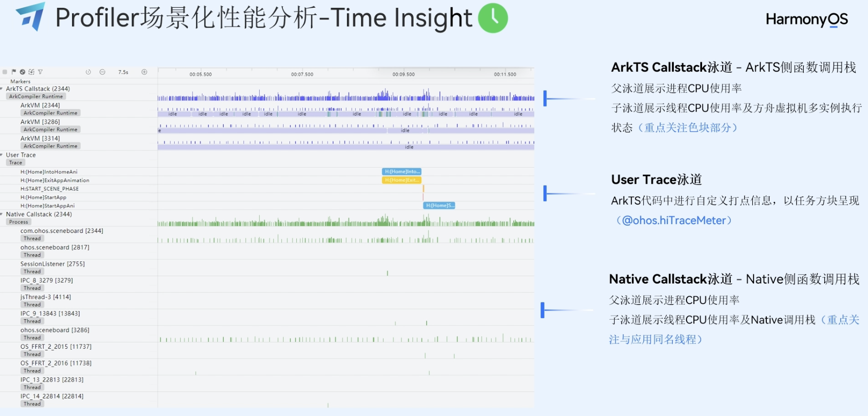Click ArkCompiler Runtime tag under ArkTS Callstack
The height and width of the screenshot is (416, 868).
(x=36, y=96)
